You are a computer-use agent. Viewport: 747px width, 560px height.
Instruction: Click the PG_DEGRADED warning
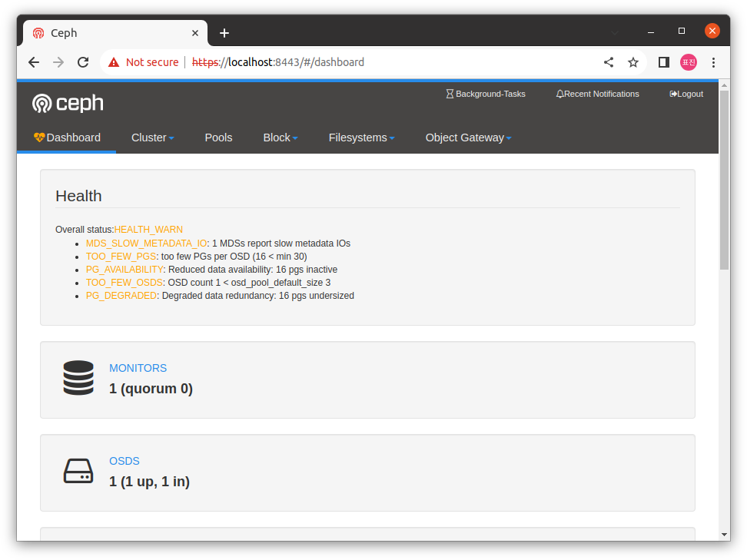(x=121, y=296)
